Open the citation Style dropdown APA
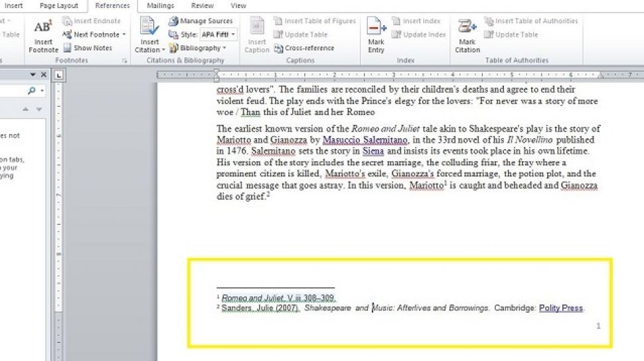This screenshot has height=361, width=644. pyautogui.click(x=218, y=35)
